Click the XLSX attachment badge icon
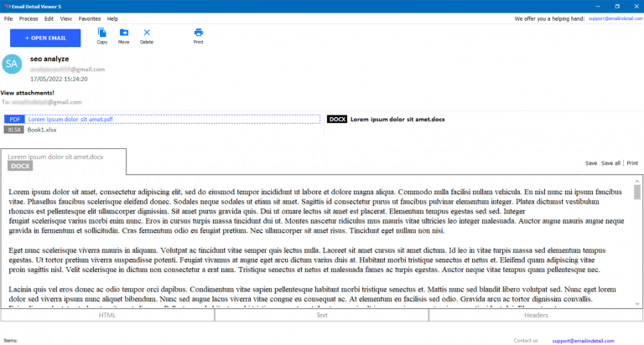Viewport: 644px width, 345px height. pyautogui.click(x=14, y=130)
